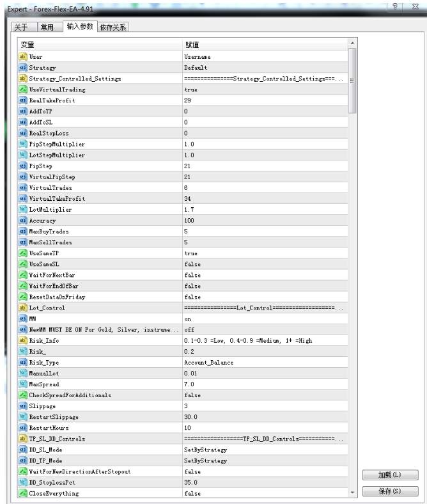Click the icon beside RestartSlippage
This screenshot has height=504, width=427.
tap(22, 418)
